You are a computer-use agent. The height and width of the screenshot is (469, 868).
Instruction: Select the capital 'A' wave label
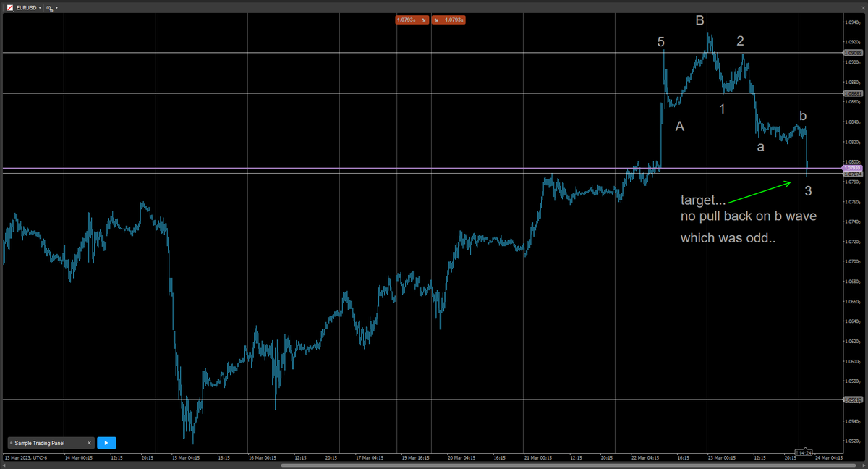(x=680, y=126)
